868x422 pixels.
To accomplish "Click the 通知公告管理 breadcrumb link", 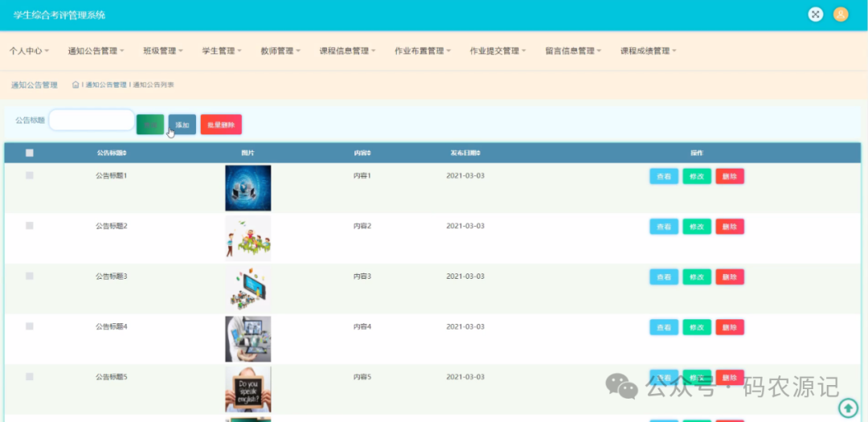I will coord(106,84).
